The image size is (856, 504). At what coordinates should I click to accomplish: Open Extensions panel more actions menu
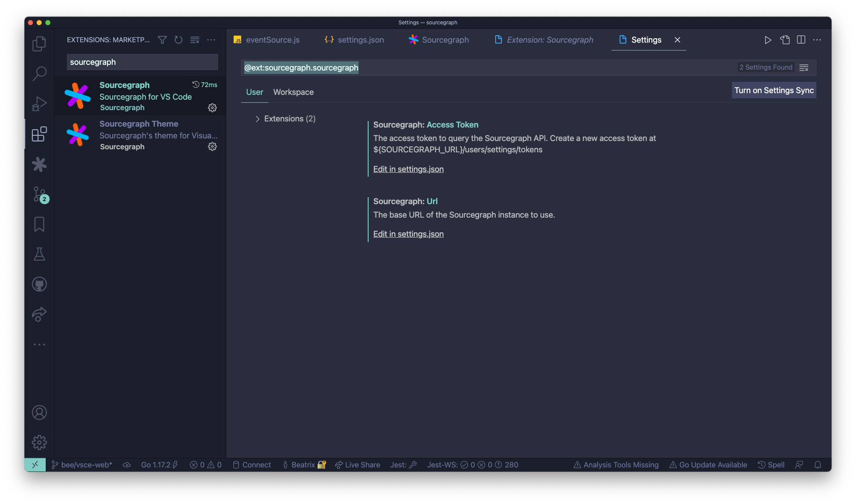211,40
